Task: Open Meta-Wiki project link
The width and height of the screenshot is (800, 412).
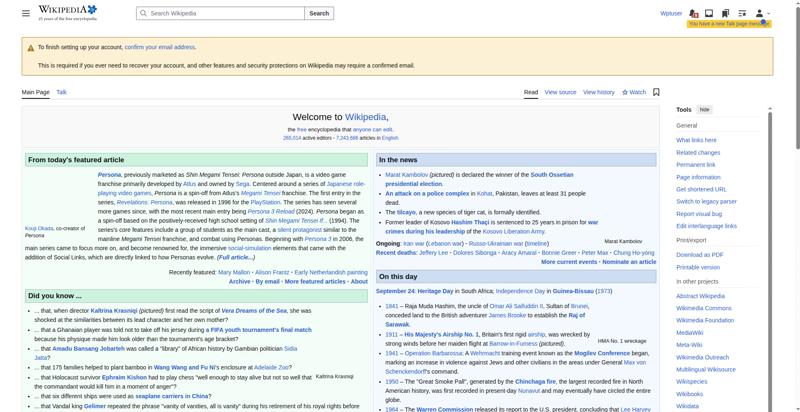Action: tap(689, 345)
